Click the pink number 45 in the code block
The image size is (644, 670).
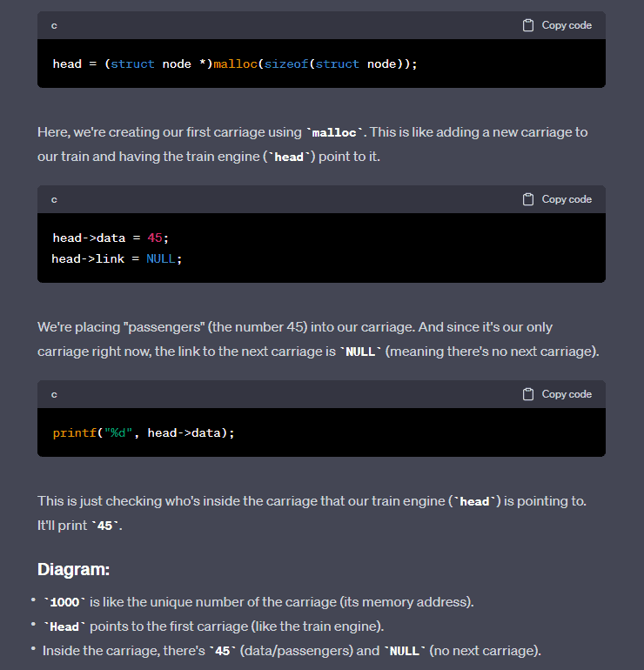(155, 238)
